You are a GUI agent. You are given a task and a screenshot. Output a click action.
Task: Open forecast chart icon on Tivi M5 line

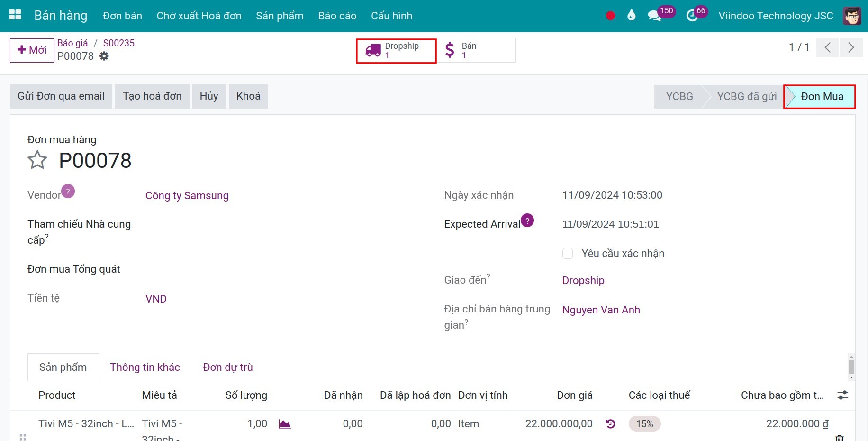pos(285,424)
